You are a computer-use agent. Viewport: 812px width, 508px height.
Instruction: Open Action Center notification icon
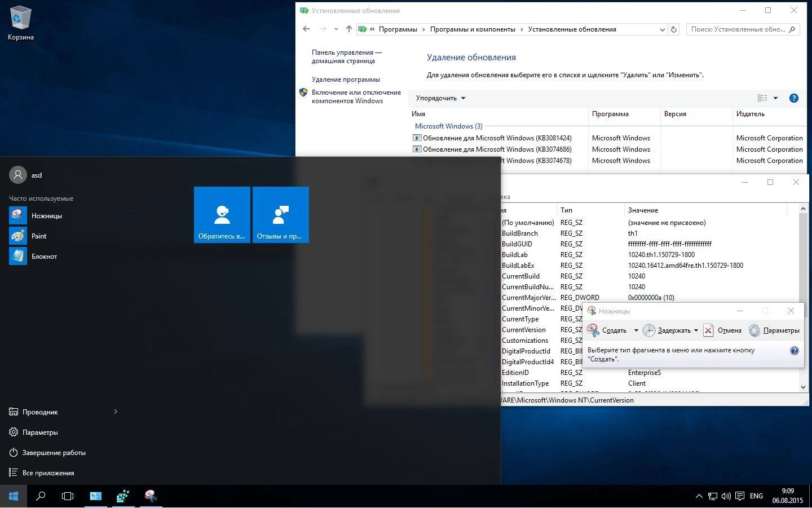coord(739,496)
